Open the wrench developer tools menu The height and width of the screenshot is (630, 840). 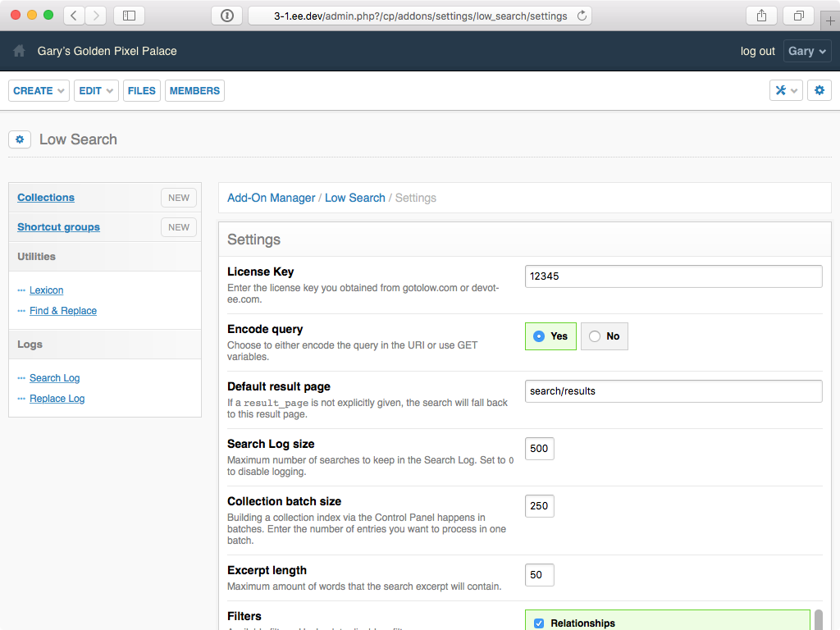[786, 90]
